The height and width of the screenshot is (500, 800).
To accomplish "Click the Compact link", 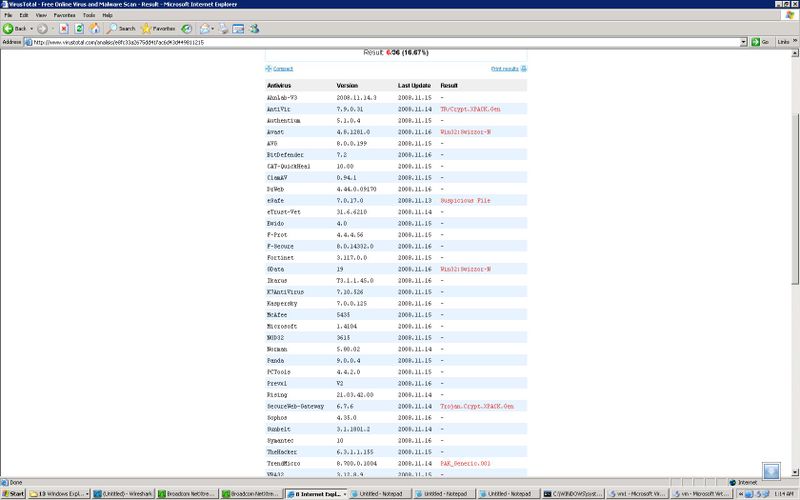I will pyautogui.click(x=283, y=69).
